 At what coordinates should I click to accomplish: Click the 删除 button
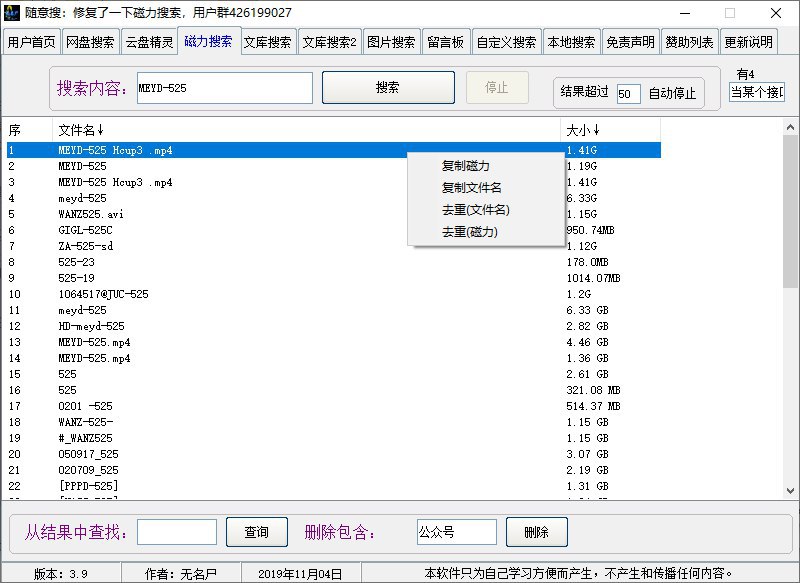pos(537,532)
